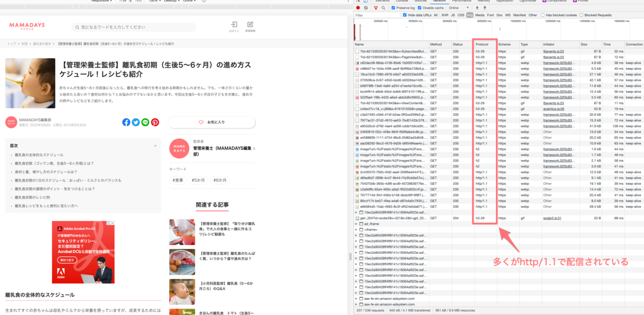Toggle Preserve log checkbox
The width and height of the screenshot is (644, 315).
click(x=393, y=8)
